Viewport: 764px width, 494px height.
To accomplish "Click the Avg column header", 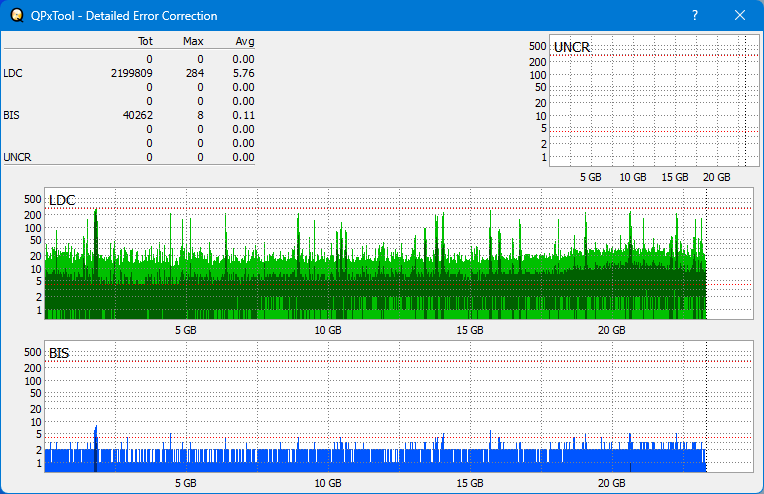I will tap(245, 41).
